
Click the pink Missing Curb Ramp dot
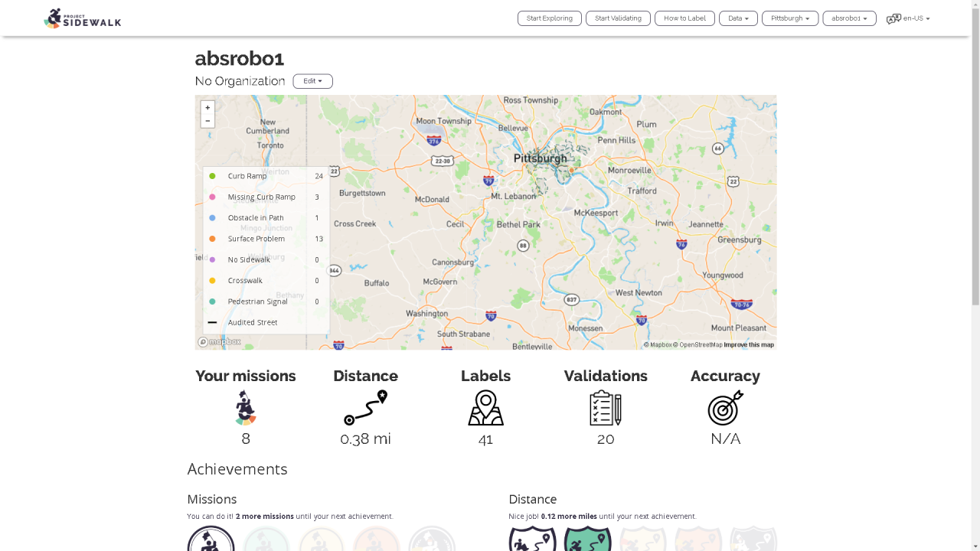click(x=212, y=197)
